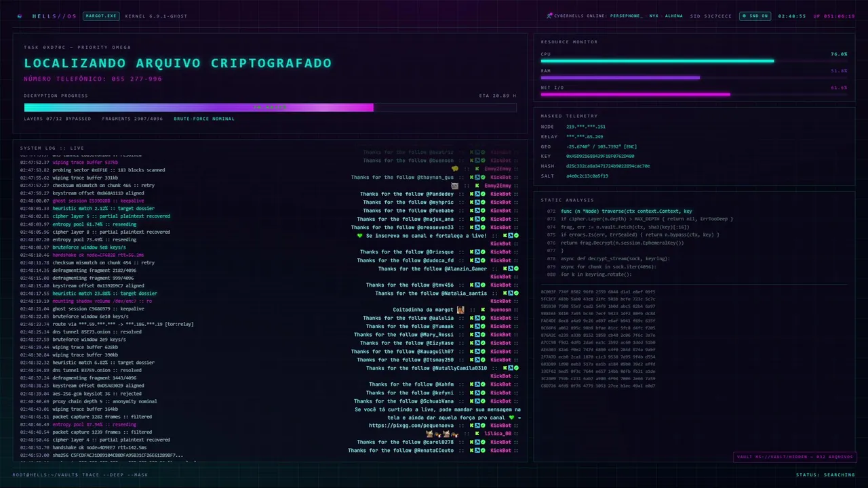Click the 'NÚMERO TELEFÔNICO: 055 277-996' line

click(x=93, y=79)
